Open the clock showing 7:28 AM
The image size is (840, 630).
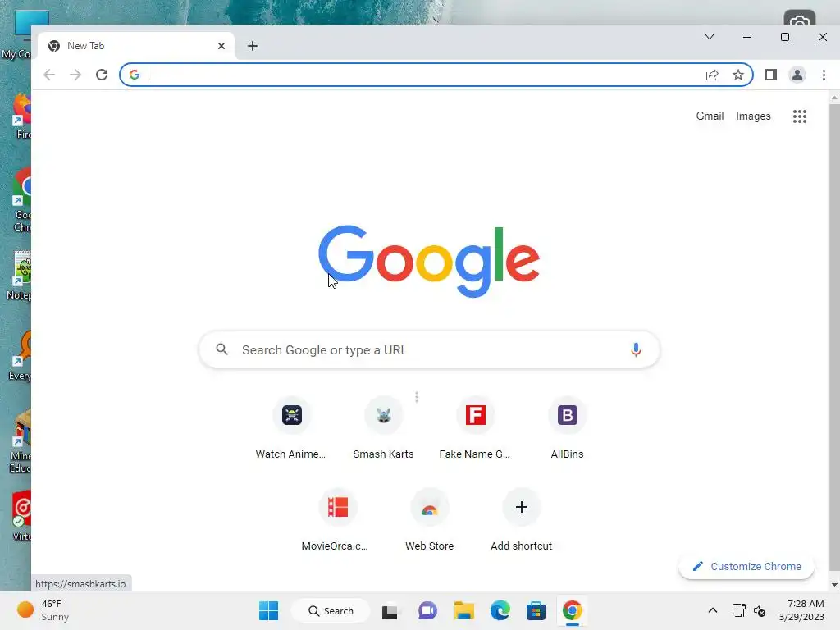click(x=801, y=610)
